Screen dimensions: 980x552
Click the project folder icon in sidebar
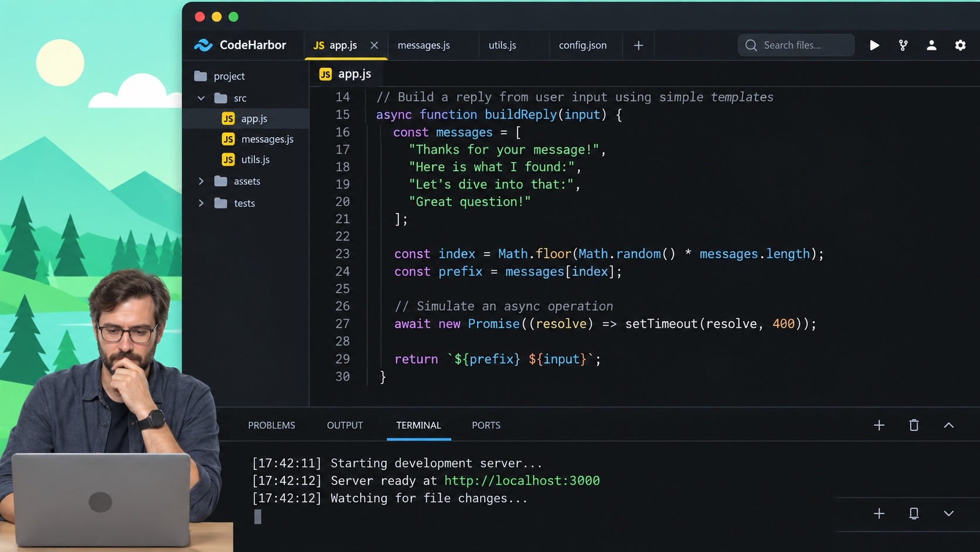tap(200, 76)
